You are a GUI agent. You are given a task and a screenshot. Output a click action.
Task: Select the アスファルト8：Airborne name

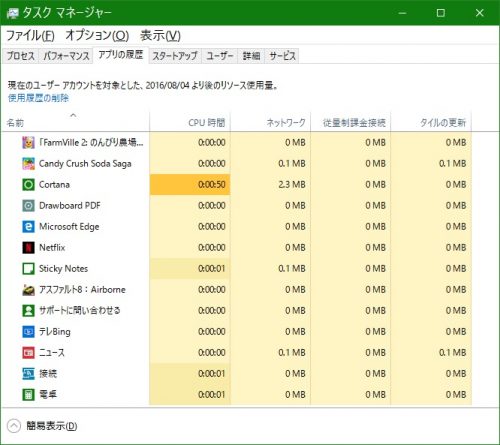82,290
